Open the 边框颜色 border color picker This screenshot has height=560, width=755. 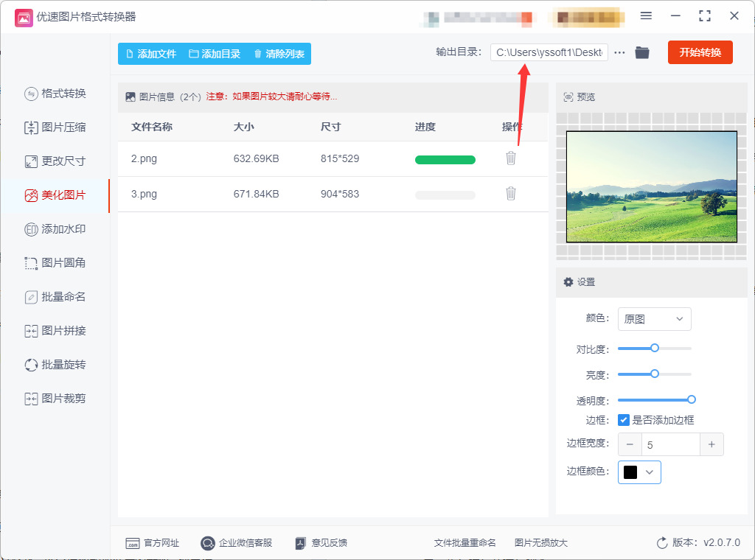(x=639, y=472)
